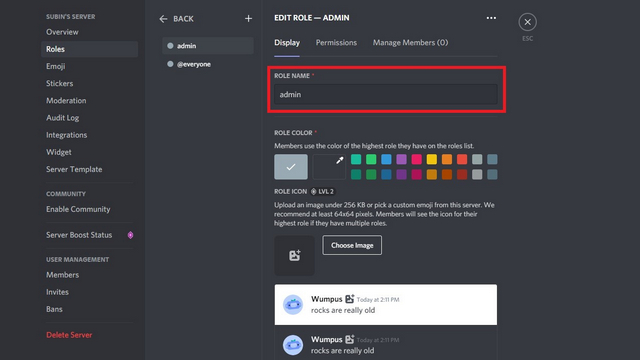Pick the dark magenta swatch bottom row
Image resolution: width=640 pixels, height=360 pixels.
pos(416,174)
